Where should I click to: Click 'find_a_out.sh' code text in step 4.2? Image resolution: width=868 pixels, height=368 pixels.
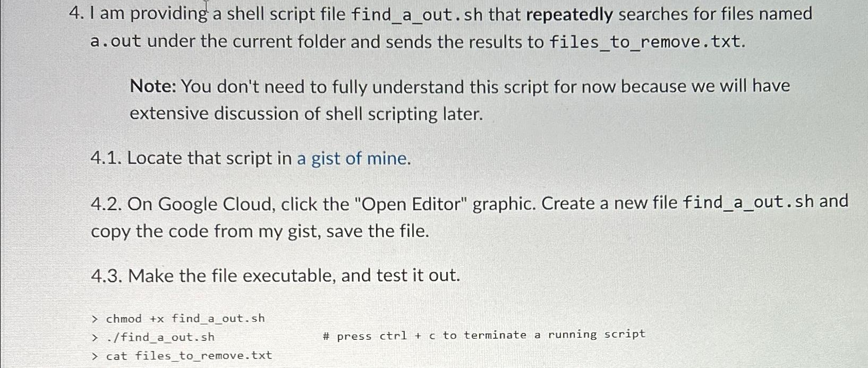[x=748, y=202]
